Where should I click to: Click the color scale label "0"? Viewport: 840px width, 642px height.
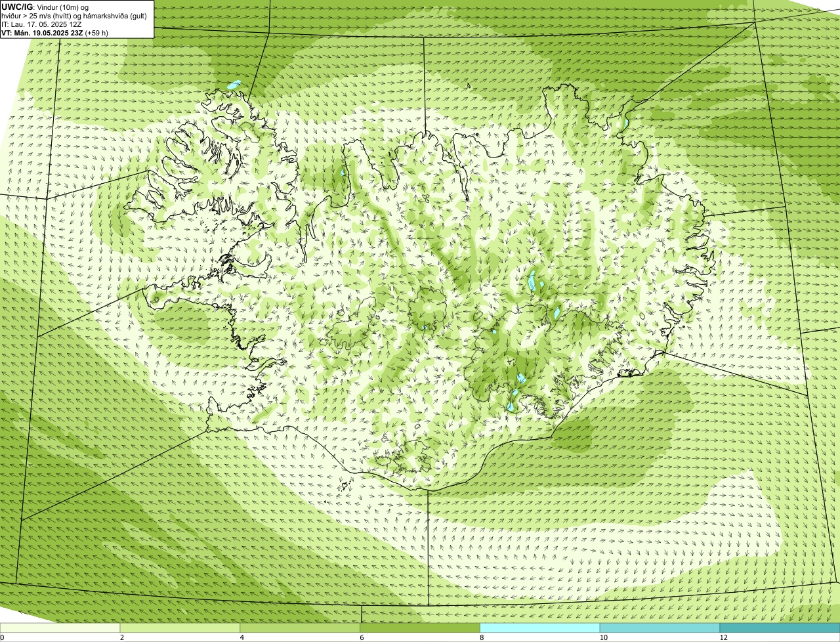2,637
